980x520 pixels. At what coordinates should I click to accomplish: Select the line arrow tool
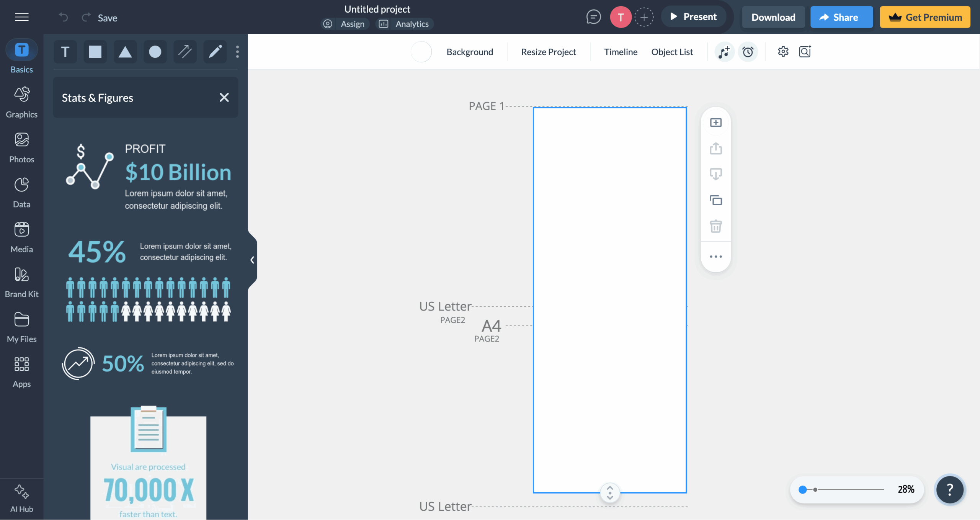pyautogui.click(x=185, y=52)
